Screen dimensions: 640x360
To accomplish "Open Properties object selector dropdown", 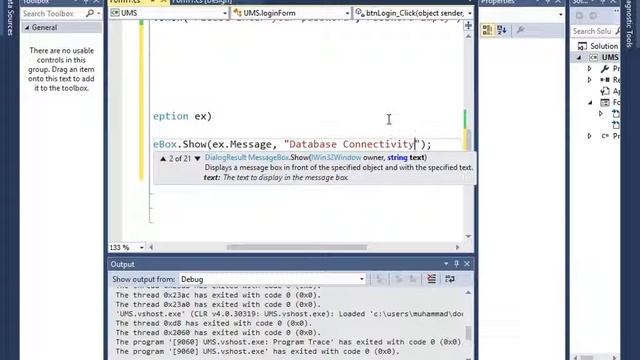I will [560, 14].
